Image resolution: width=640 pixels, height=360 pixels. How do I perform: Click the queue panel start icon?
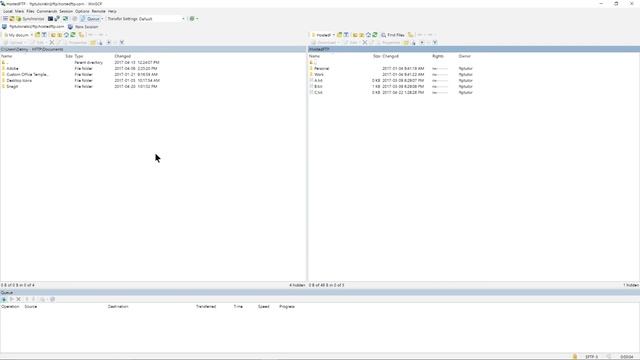(11, 299)
